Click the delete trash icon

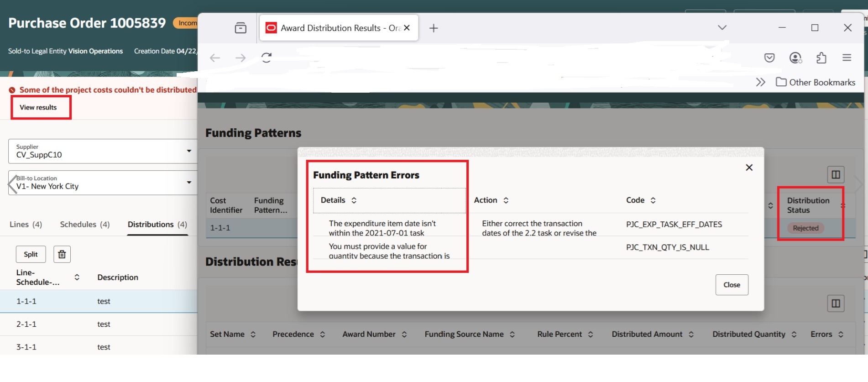click(62, 254)
